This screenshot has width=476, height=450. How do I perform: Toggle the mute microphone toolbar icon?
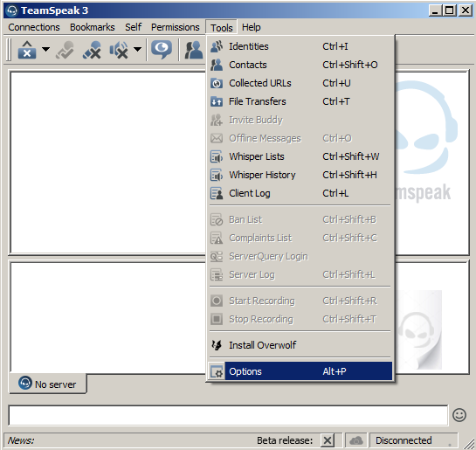(x=92, y=50)
